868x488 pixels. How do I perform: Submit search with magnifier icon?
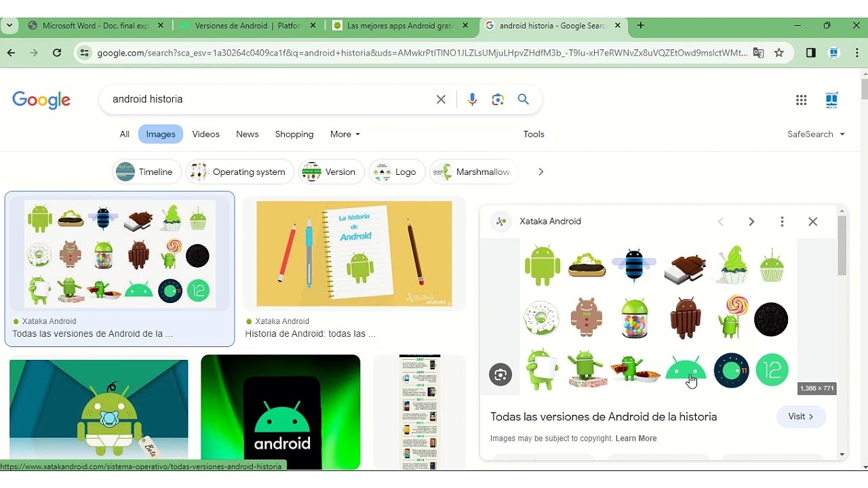point(524,100)
